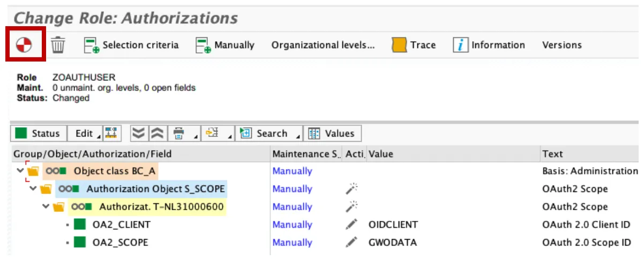This screenshot has width=644, height=261.
Task: Click the trash delete icon
Action: point(58,45)
